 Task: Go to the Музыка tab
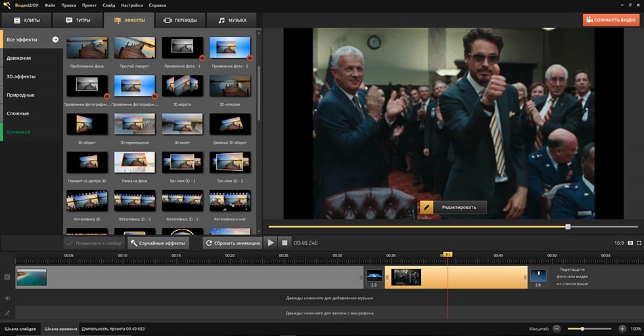pyautogui.click(x=232, y=20)
